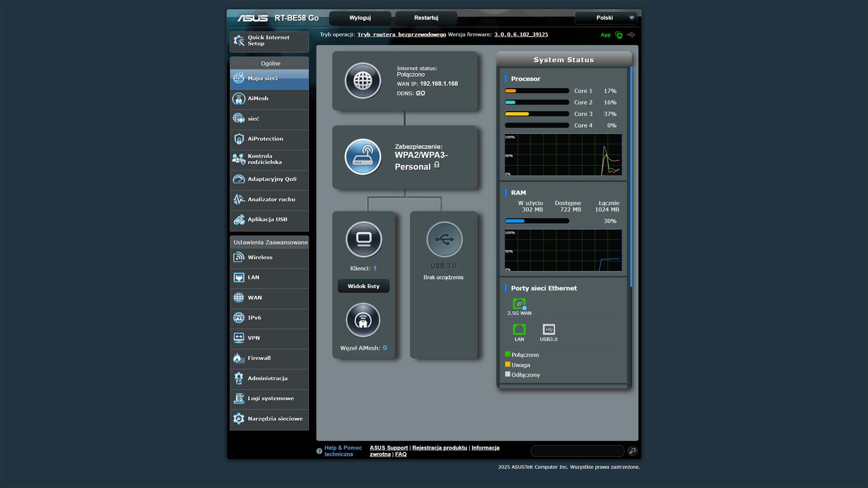
Task: Click the bottom search input field
Action: pyautogui.click(x=577, y=451)
